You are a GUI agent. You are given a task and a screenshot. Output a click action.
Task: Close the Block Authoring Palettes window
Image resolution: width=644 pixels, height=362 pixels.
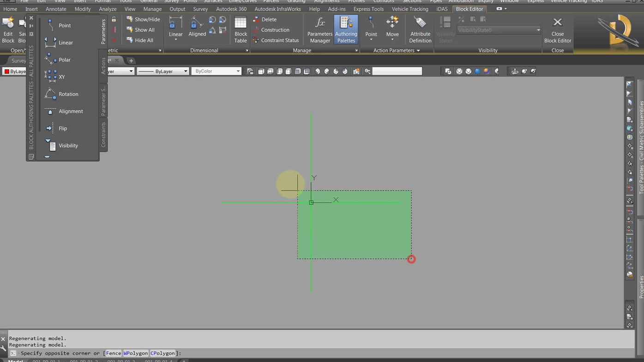coord(31,18)
